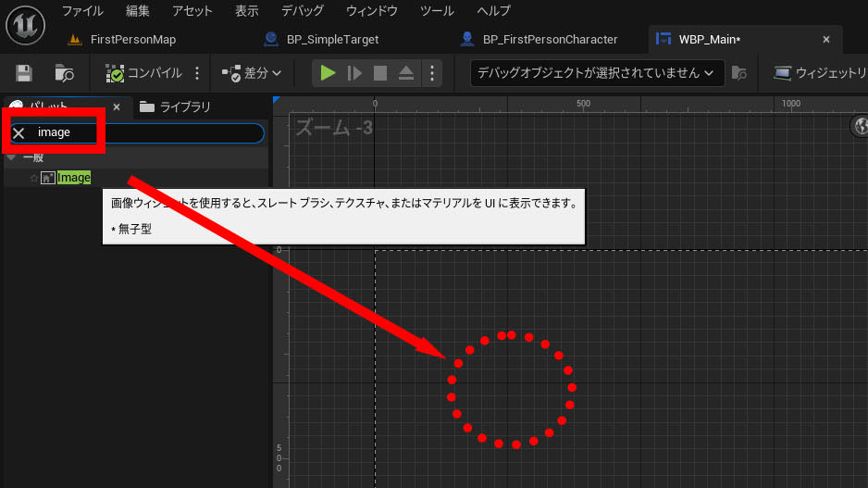Open the play options three-dot menu

(430, 73)
